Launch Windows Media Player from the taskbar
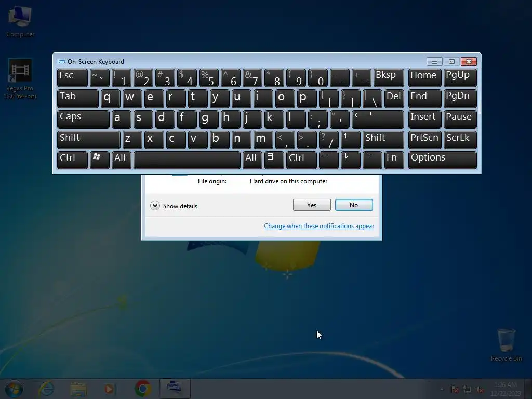The width and height of the screenshot is (532, 399). click(109, 389)
